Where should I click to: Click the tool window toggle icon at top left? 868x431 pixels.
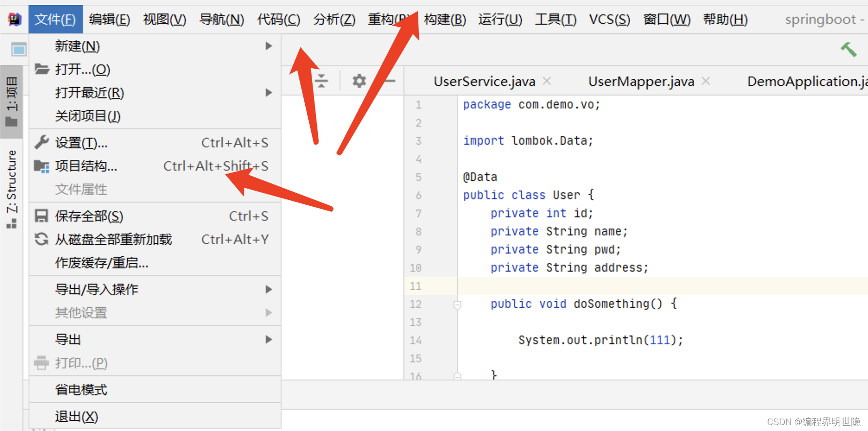tap(19, 49)
